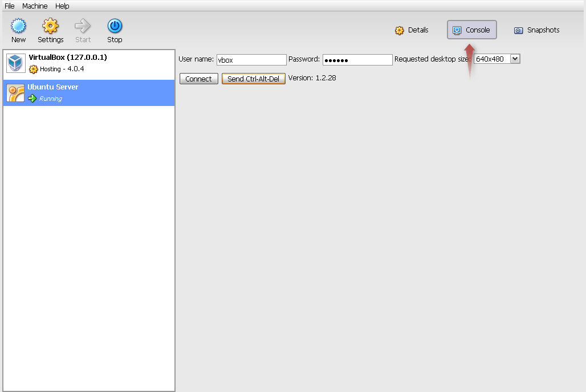The image size is (586, 392).
Task: Click the Start machine icon
Action: pyautogui.click(x=83, y=27)
